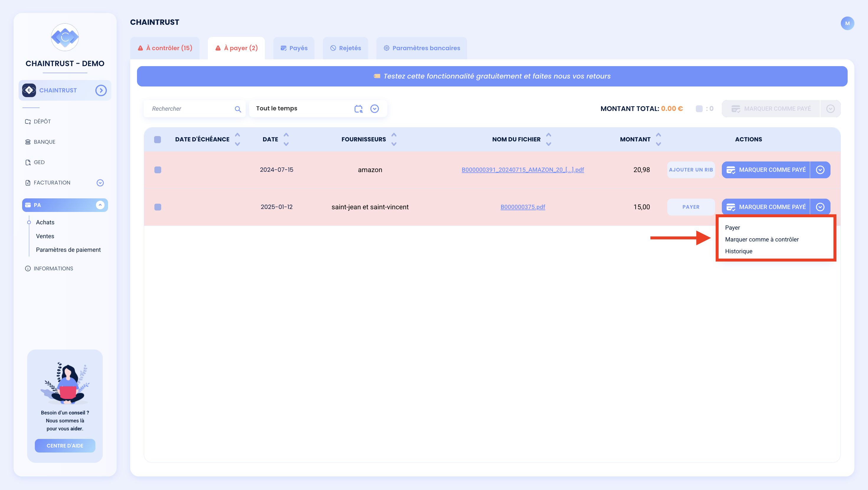This screenshot has height=490, width=868.
Task: Click AJOUTER UN RIB for amazon
Action: click(x=691, y=170)
